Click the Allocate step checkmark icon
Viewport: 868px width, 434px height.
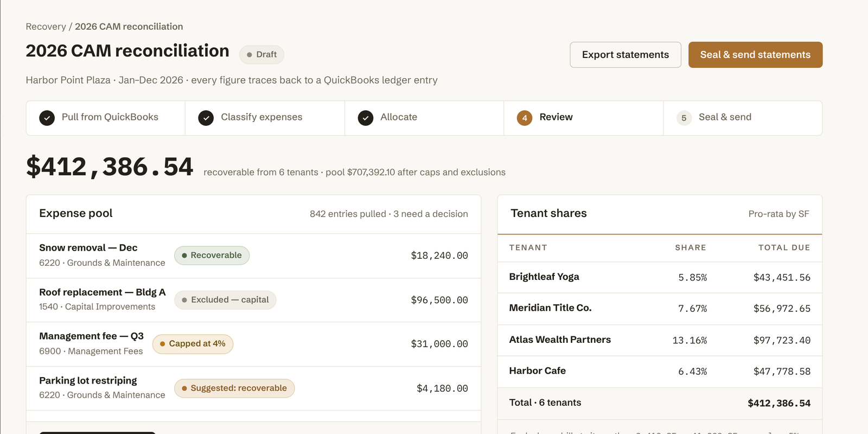pos(366,118)
